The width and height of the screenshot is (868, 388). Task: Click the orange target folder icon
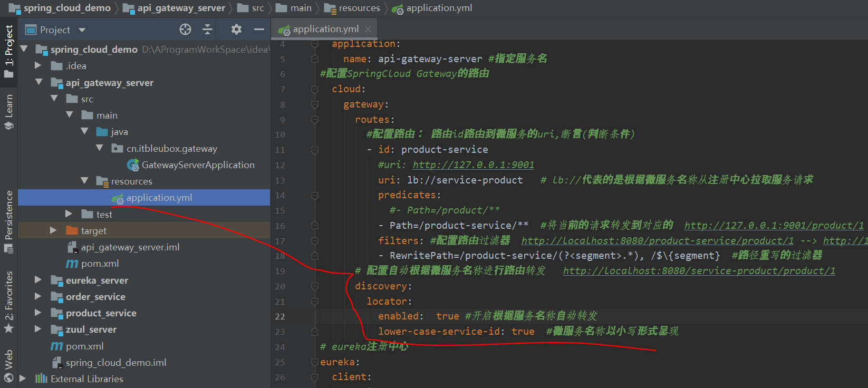[72, 230]
